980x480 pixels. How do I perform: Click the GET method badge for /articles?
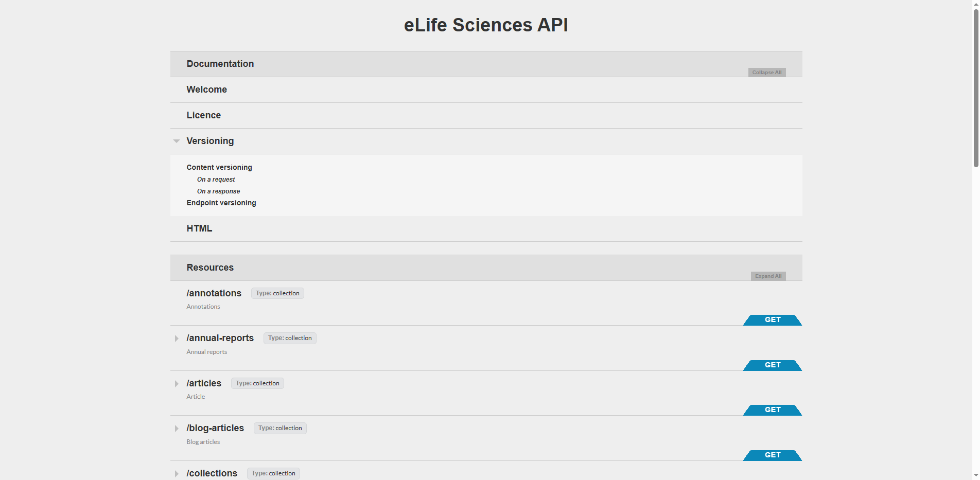click(x=772, y=410)
